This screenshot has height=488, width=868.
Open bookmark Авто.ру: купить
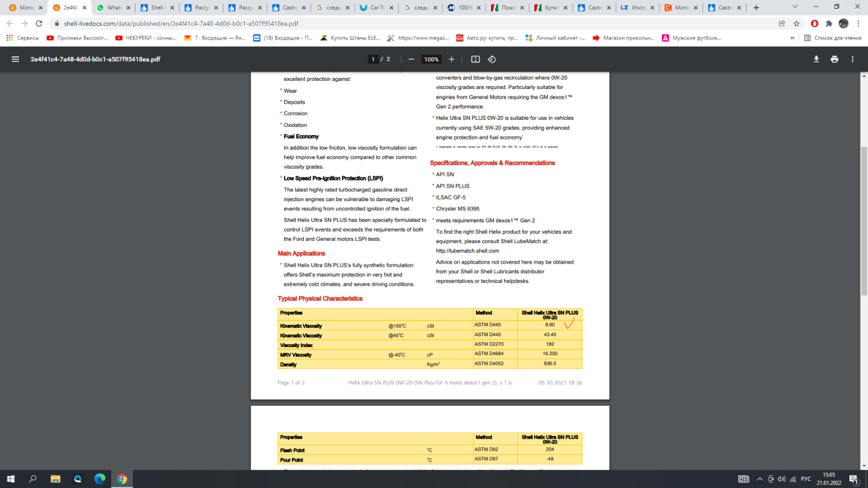(x=487, y=38)
